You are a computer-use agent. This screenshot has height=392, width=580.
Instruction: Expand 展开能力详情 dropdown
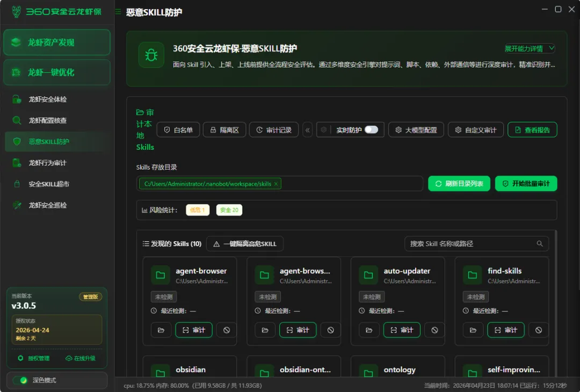pyautogui.click(x=530, y=48)
